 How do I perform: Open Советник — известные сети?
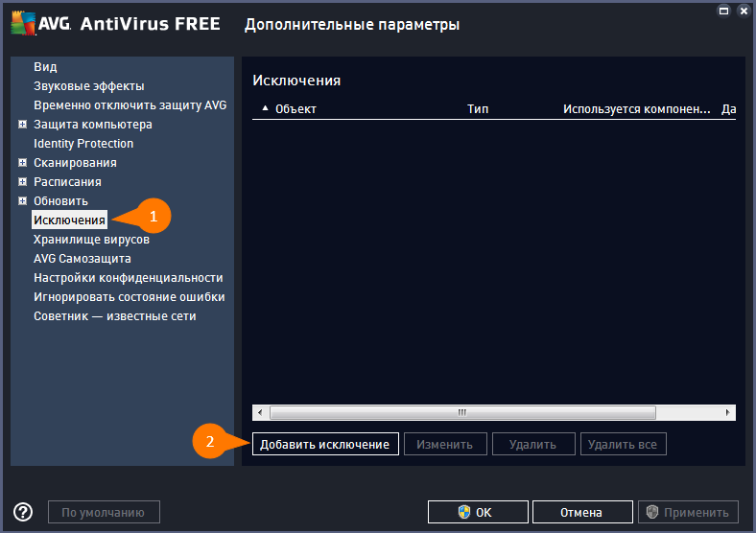(115, 316)
